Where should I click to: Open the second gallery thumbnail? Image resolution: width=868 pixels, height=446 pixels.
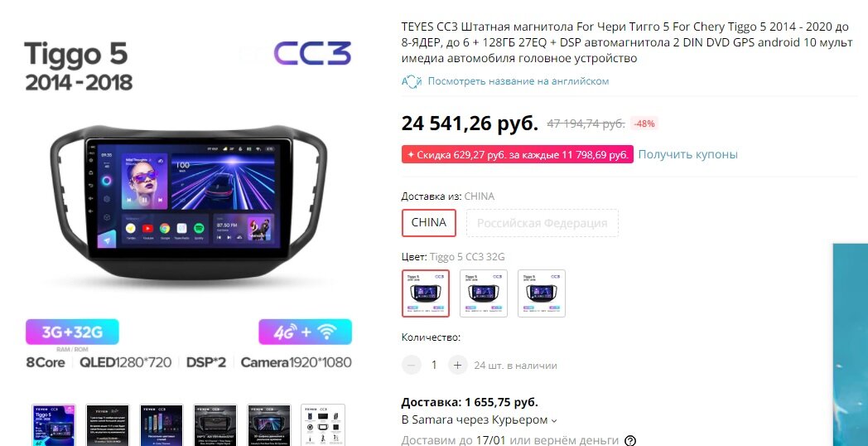coord(108,425)
